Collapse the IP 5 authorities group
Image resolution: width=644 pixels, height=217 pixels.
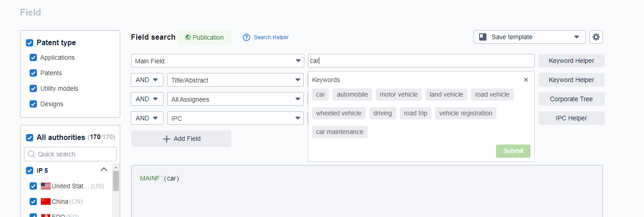click(x=104, y=170)
